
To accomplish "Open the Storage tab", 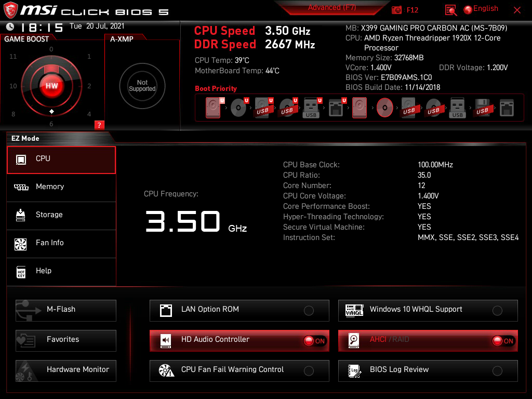I will point(61,216).
